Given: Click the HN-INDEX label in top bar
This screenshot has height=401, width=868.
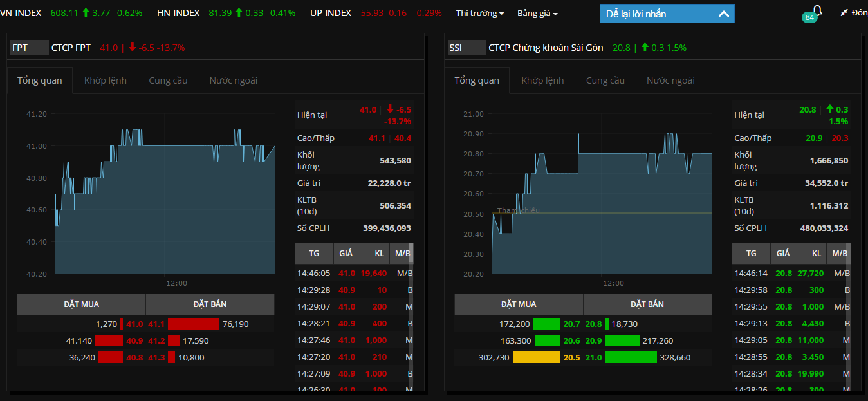Looking at the screenshot, I should coord(178,13).
